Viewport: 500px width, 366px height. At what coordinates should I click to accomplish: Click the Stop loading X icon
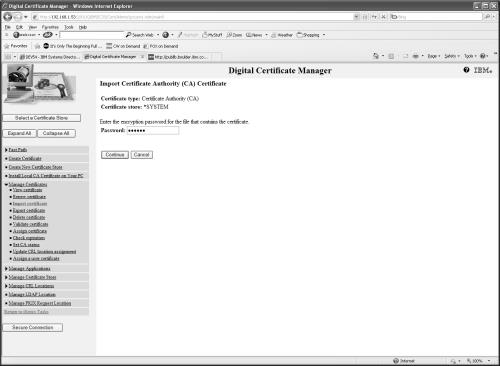coord(384,16)
